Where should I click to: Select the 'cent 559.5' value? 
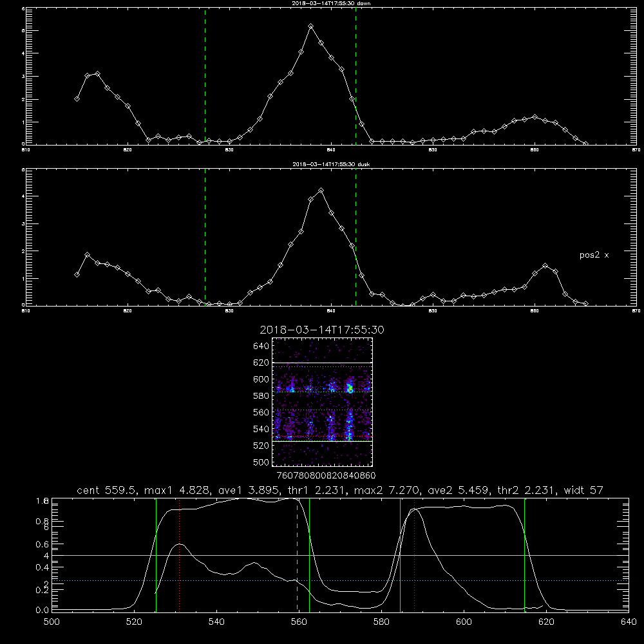pos(108,490)
